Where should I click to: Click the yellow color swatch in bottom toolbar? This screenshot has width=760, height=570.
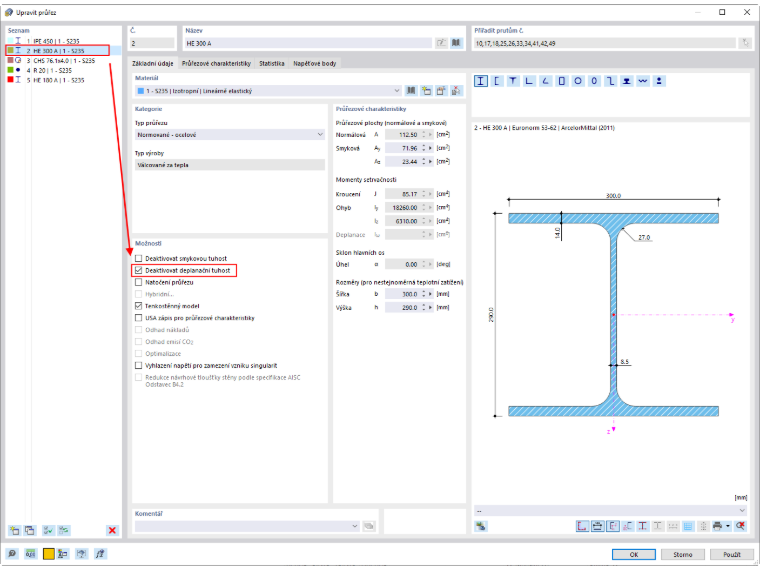(48, 554)
